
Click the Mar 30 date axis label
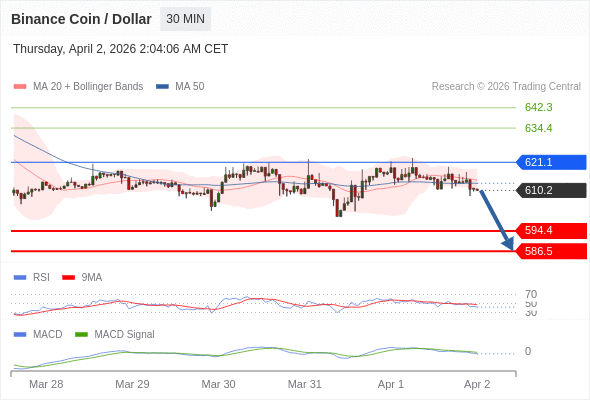(x=218, y=384)
